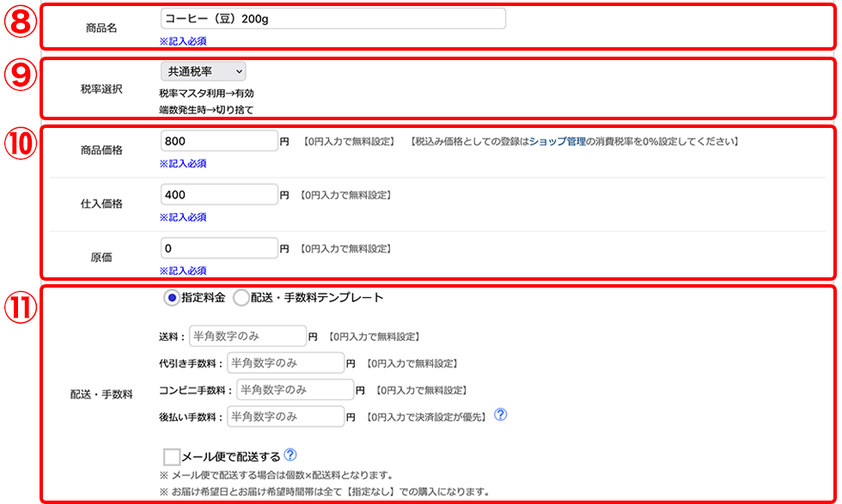The height and width of the screenshot is (504, 842).
Task: Click the お届け希望日 note text
Action: click(325, 492)
